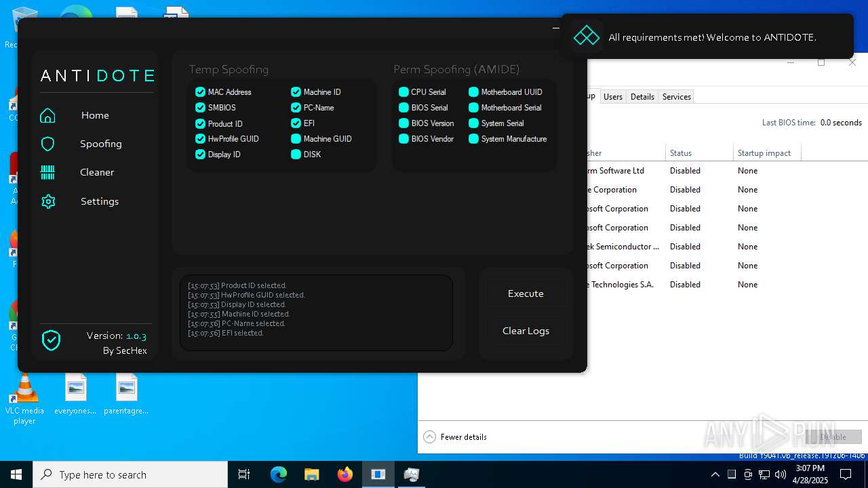
Task: Open the Spoofing menu item
Action: pos(101,144)
